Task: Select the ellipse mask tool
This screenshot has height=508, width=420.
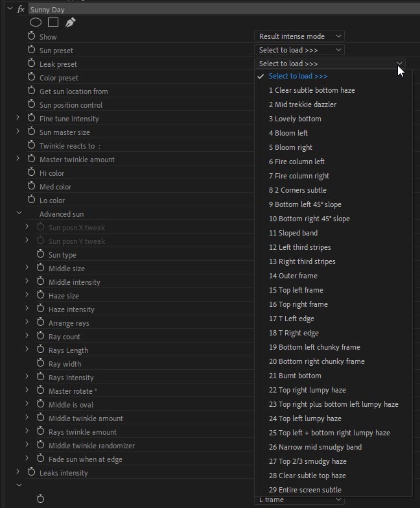Action: pyautogui.click(x=36, y=23)
